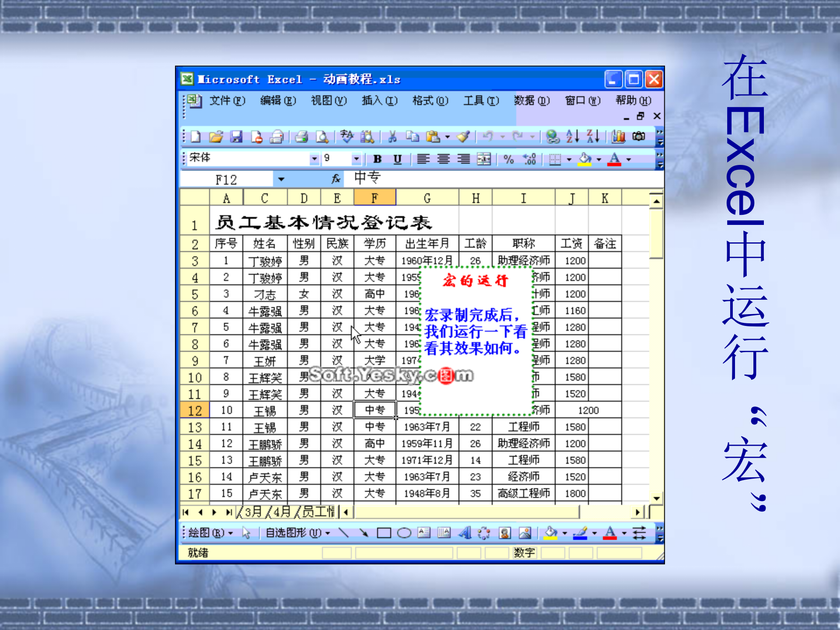This screenshot has width=840, height=630.
Task: Click the Camera tool on the Standard toolbar
Action: (x=640, y=137)
